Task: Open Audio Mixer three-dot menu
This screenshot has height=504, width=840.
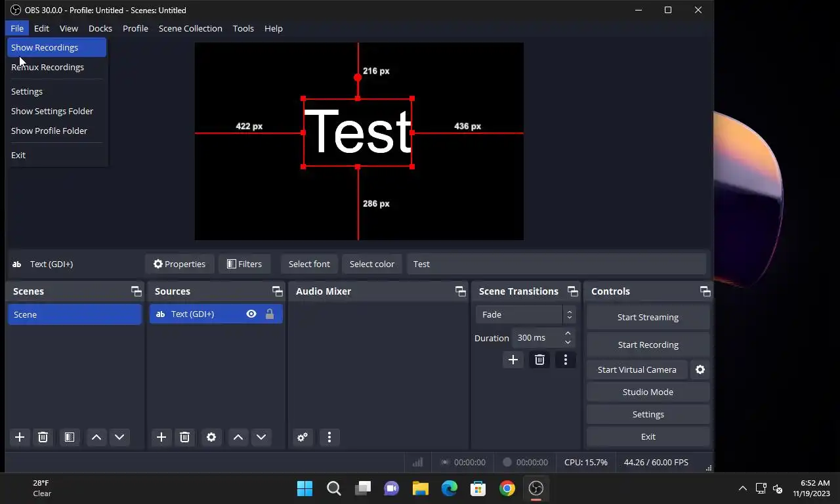Action: point(329,437)
